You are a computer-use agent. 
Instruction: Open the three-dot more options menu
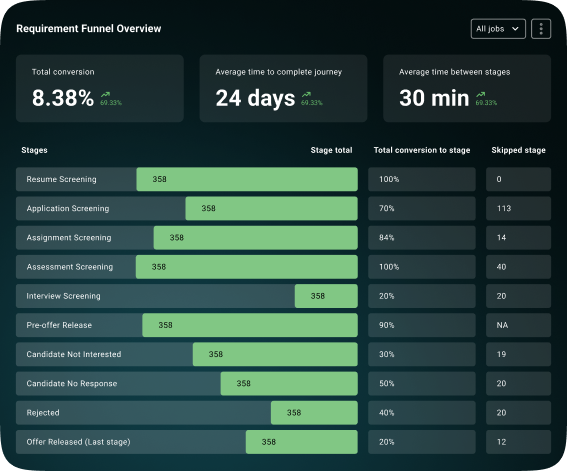[x=541, y=29]
